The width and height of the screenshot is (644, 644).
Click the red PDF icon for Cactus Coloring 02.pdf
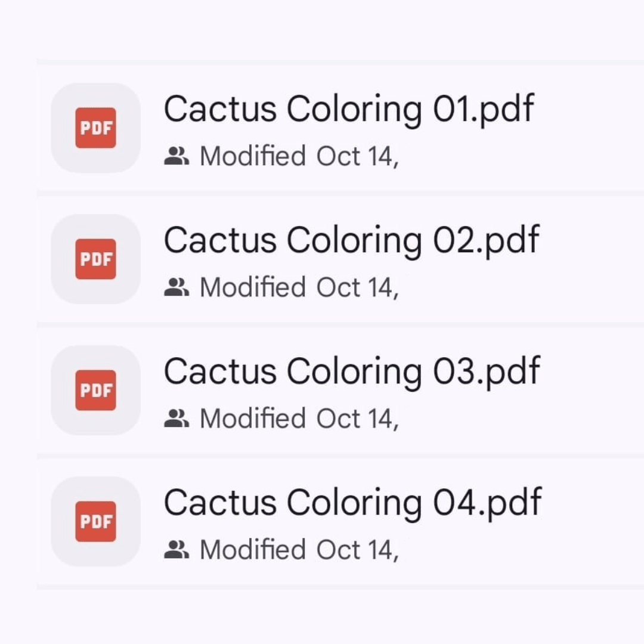pos(95,259)
